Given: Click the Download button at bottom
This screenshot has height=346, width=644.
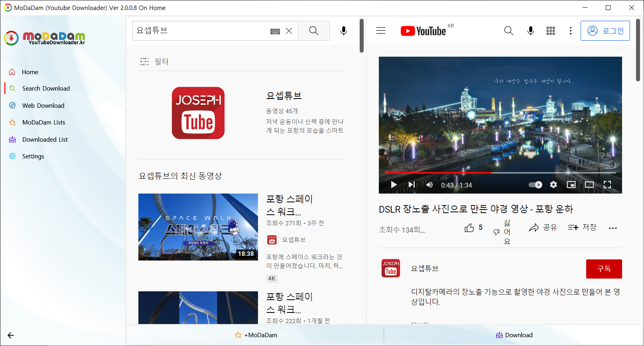Looking at the screenshot, I should click(x=514, y=335).
